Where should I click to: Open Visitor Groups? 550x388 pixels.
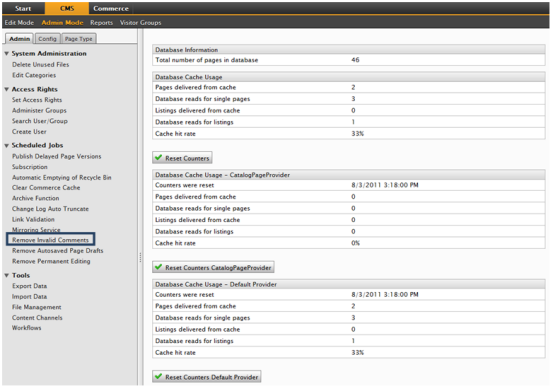pyautogui.click(x=141, y=23)
